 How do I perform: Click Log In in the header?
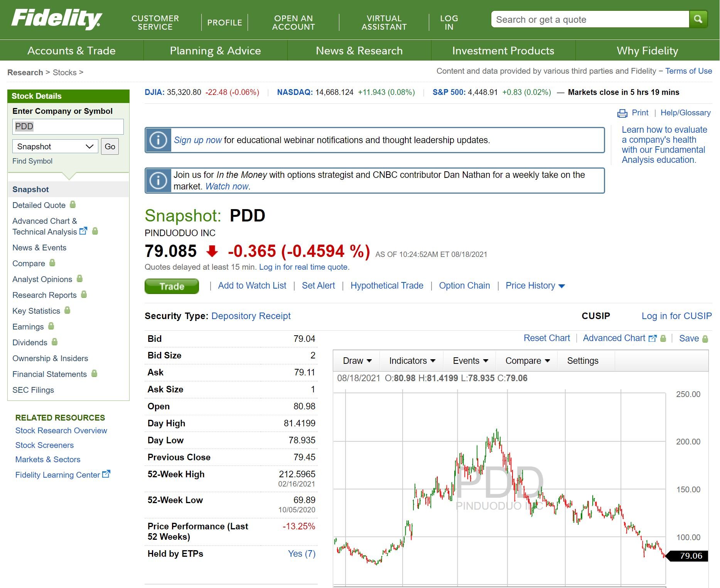coord(449,22)
